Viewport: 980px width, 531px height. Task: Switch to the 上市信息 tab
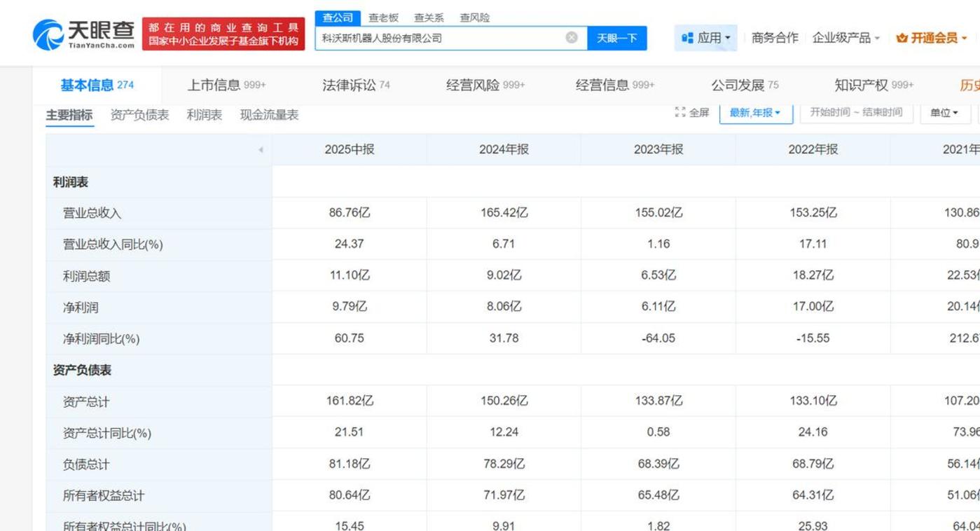(x=226, y=85)
